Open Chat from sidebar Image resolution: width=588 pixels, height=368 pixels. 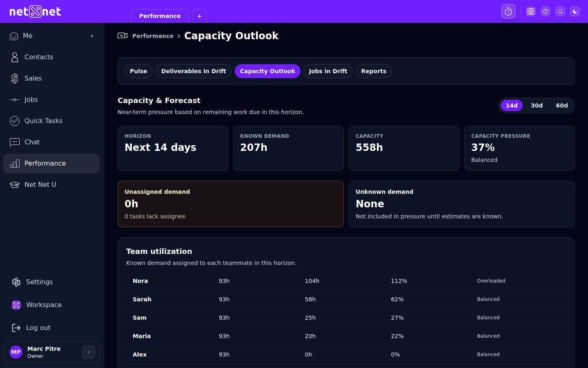point(32,142)
